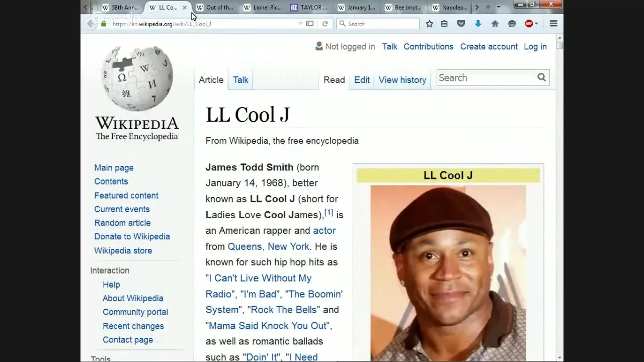
Task: Click the browser search box
Action: [x=377, y=24]
